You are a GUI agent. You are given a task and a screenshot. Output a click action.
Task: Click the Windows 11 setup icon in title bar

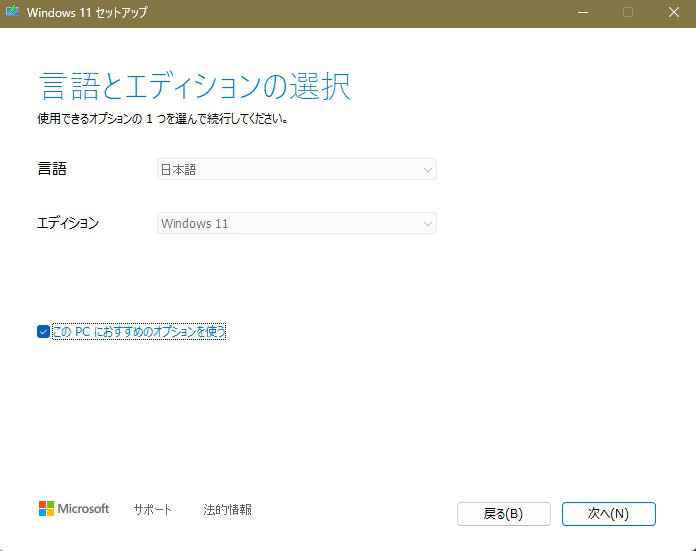pyautogui.click(x=13, y=13)
